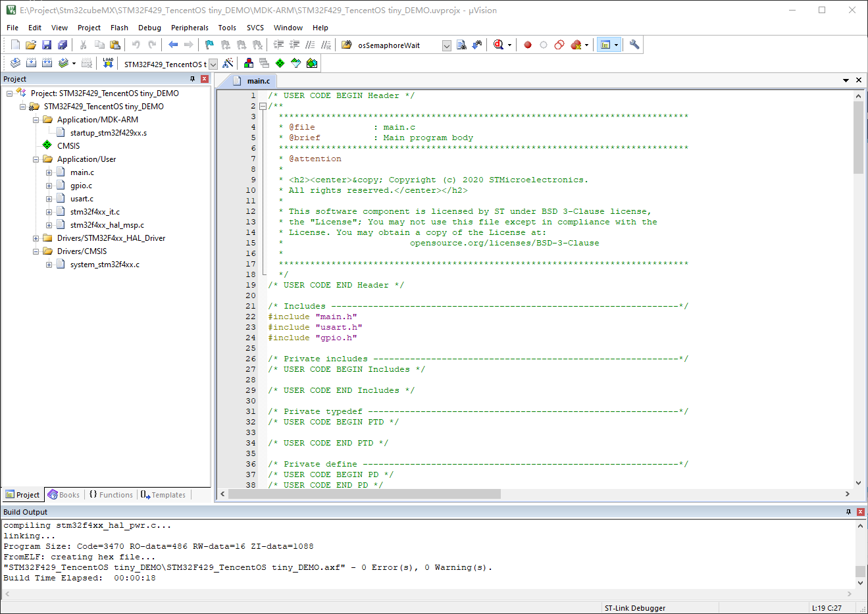This screenshot has height=614, width=868.
Task: Switch to the Books tab
Action: tap(64, 495)
